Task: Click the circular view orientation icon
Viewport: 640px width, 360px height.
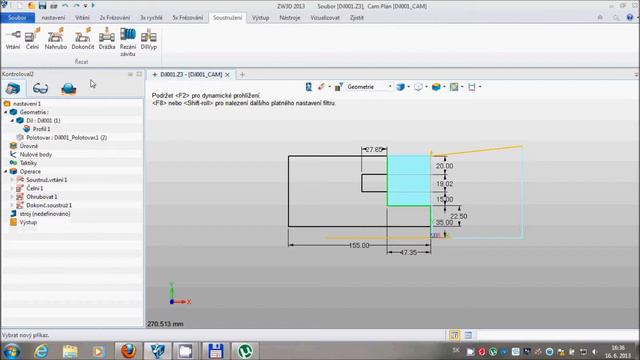Action: 418,87
